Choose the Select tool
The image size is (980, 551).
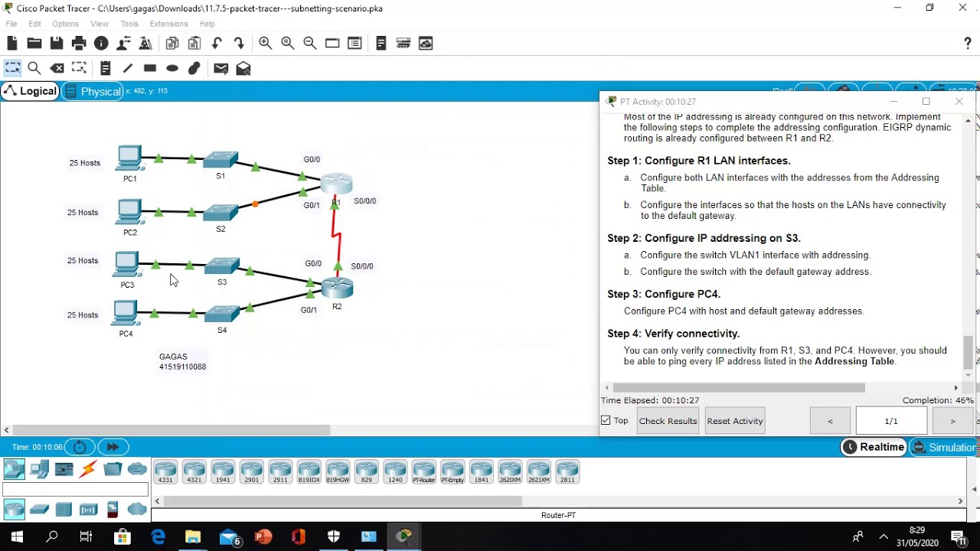point(12,68)
